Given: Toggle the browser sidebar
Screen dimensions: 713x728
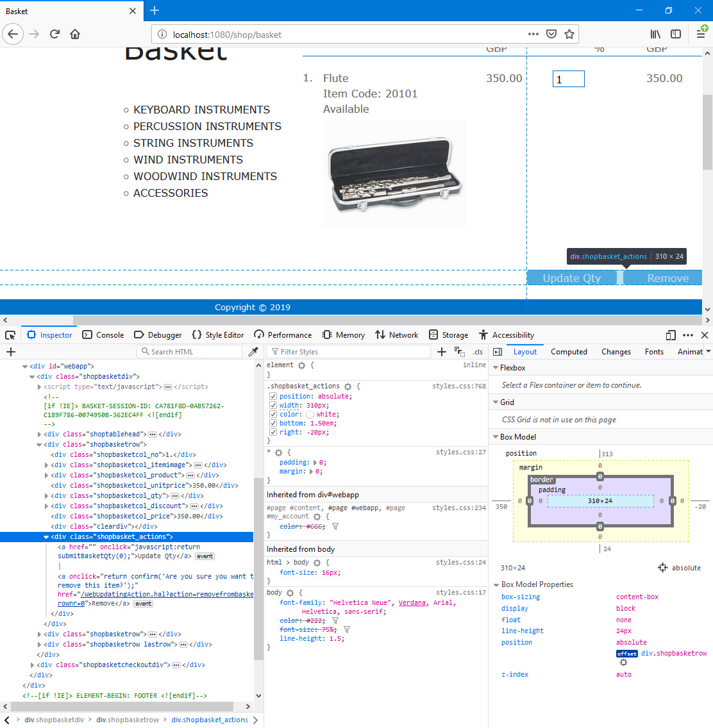Looking at the screenshot, I should point(676,34).
